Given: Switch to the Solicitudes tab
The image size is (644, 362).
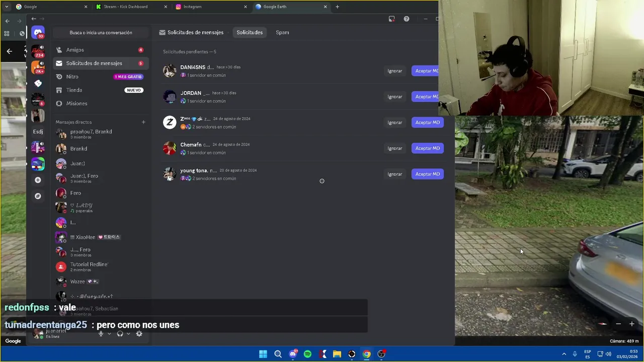Looking at the screenshot, I should pos(250,33).
